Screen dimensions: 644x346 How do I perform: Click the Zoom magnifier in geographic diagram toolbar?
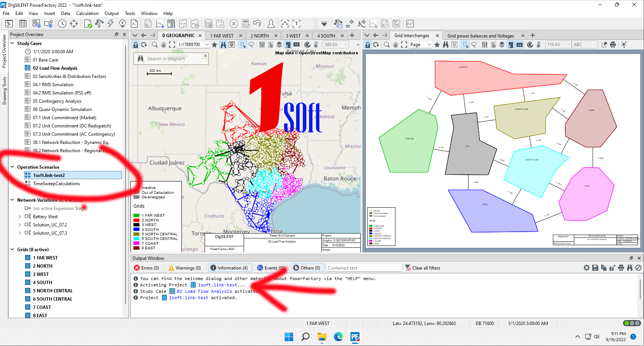click(x=154, y=45)
